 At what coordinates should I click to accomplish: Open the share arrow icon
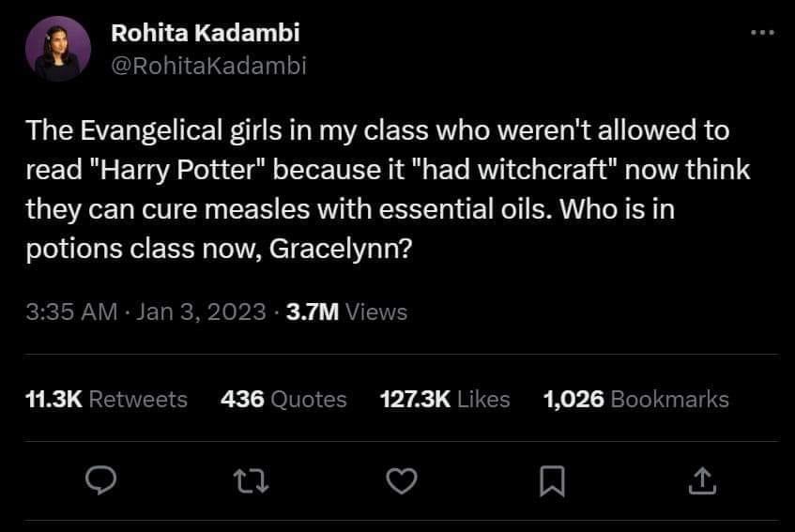[x=702, y=481]
